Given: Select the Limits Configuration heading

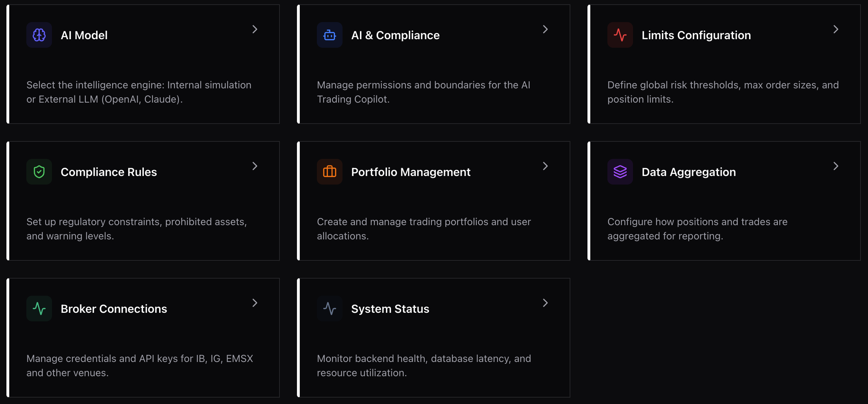Looking at the screenshot, I should pyautogui.click(x=696, y=35).
